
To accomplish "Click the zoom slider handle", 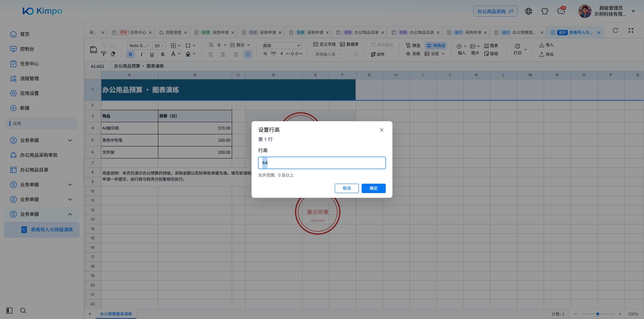I will tap(597, 314).
